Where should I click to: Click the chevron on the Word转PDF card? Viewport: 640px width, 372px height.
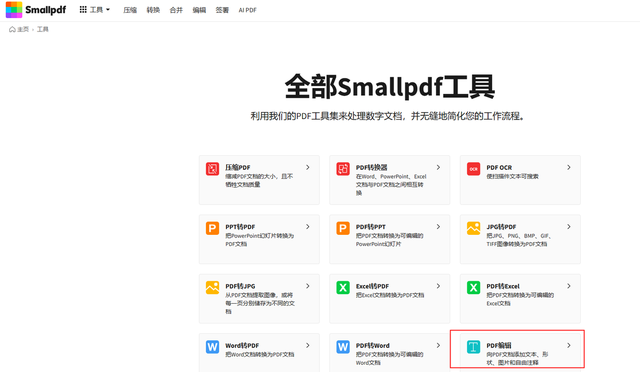(308, 345)
